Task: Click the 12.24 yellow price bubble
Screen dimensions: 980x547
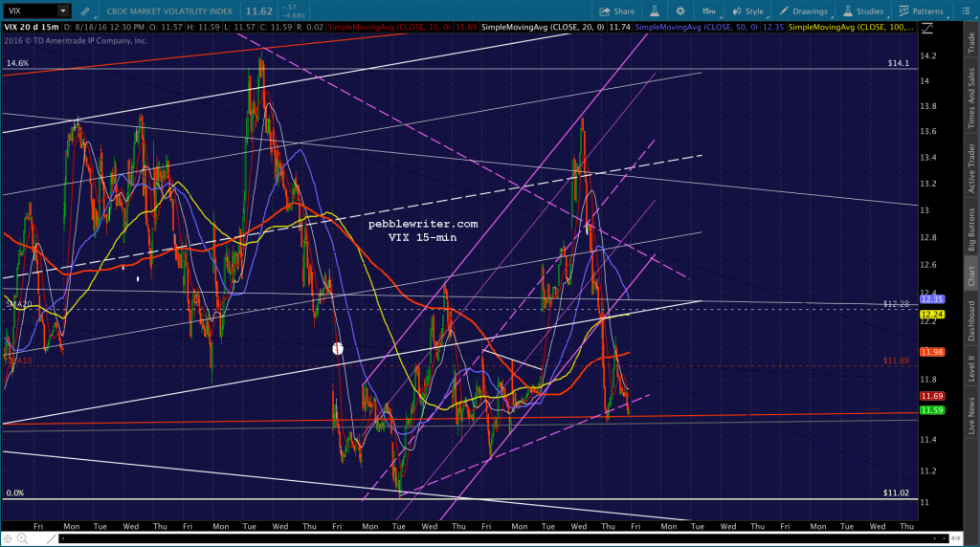Action: [x=932, y=315]
